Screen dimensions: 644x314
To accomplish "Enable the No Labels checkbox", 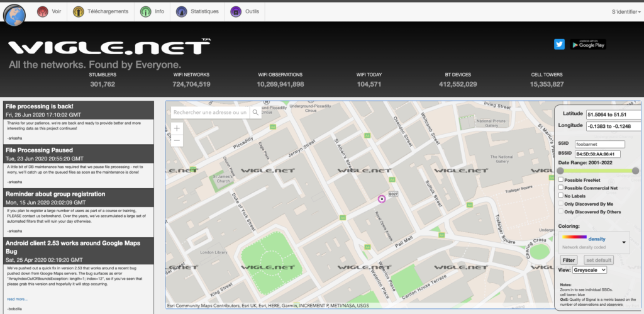I will [561, 195].
